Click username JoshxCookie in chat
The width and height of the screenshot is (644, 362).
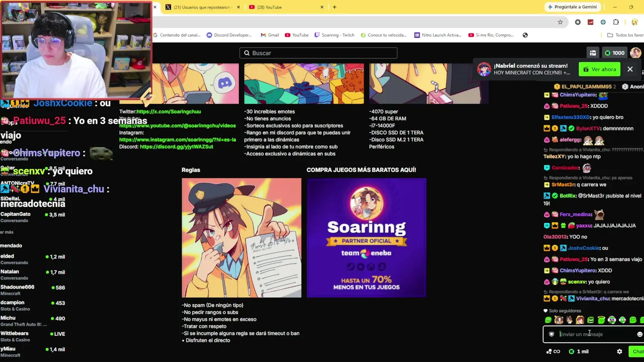pos(584,248)
